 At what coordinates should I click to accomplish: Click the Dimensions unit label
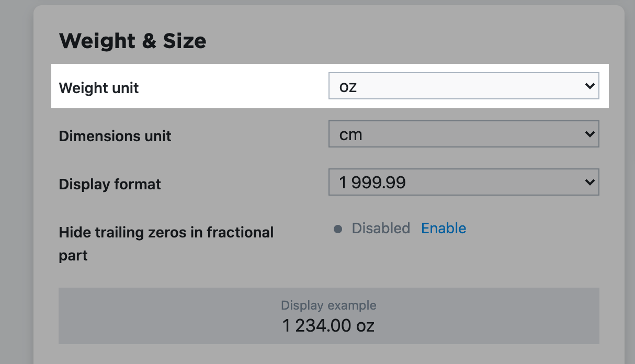click(x=115, y=136)
